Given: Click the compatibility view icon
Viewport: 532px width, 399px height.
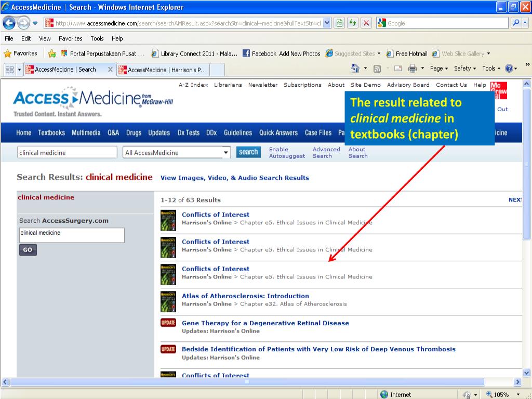Looking at the screenshot, I should click(x=339, y=23).
